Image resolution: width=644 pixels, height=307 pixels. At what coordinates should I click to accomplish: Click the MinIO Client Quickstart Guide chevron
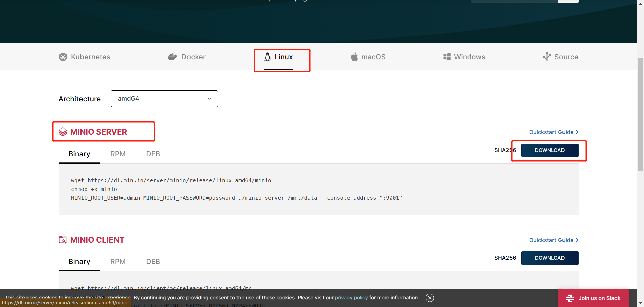click(x=577, y=240)
